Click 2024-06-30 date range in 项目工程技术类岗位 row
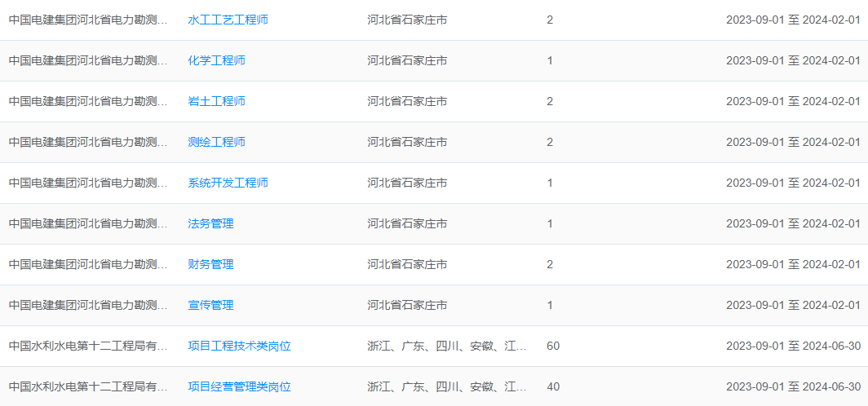This screenshot has width=868, height=406. [x=793, y=346]
